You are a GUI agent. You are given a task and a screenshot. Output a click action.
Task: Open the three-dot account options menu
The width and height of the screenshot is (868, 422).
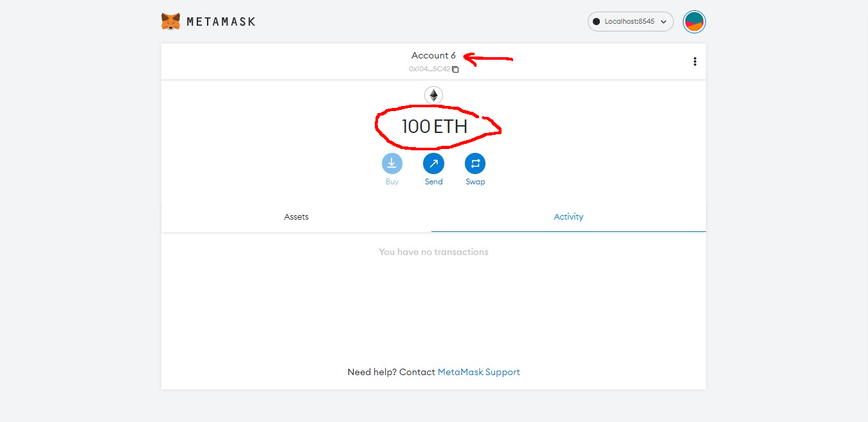tap(694, 62)
